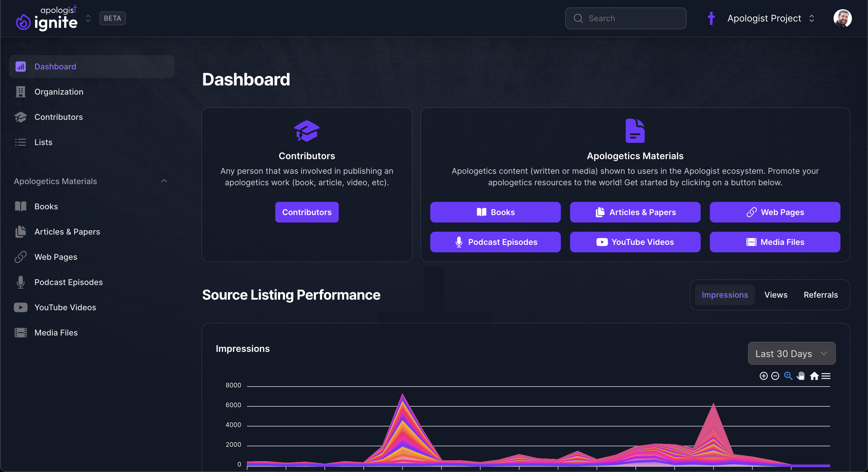This screenshot has width=868, height=472.
Task: Open the Apologist Project organization switcher
Action: [764, 18]
